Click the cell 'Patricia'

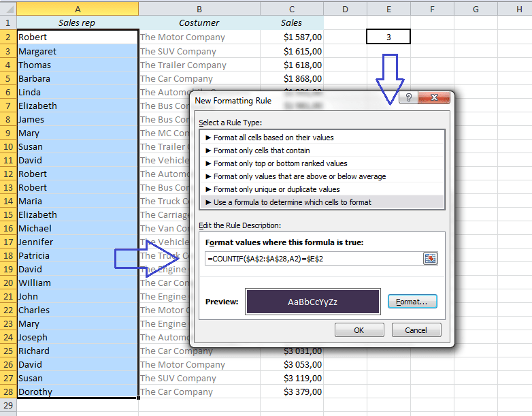[78, 255]
